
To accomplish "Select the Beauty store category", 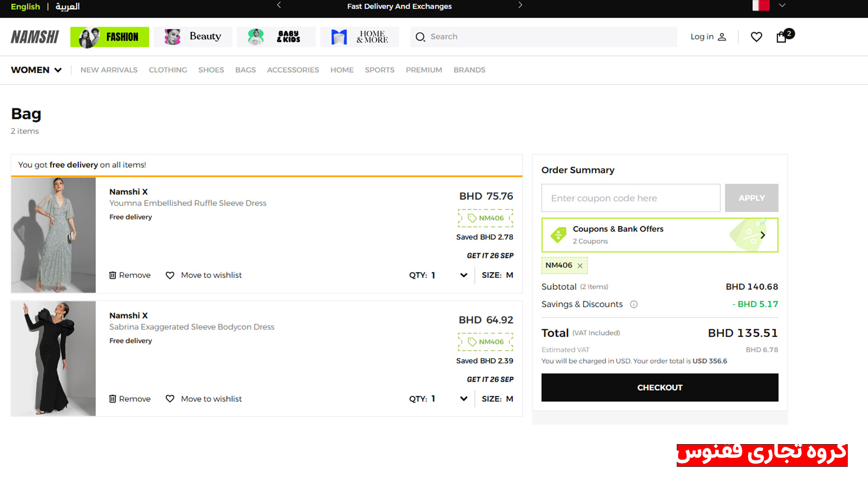I will [193, 37].
